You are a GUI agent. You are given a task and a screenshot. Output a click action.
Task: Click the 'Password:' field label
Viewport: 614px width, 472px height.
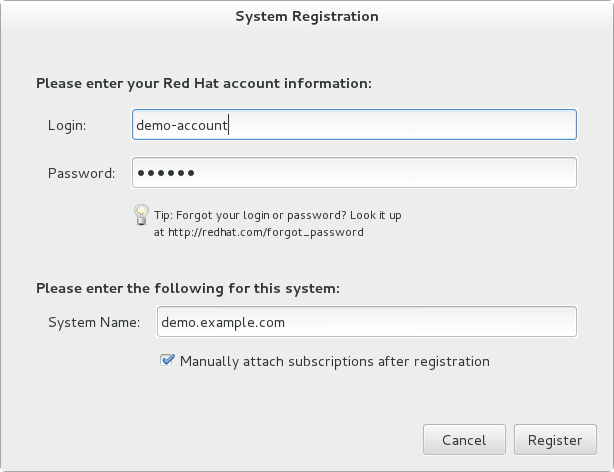point(82,173)
